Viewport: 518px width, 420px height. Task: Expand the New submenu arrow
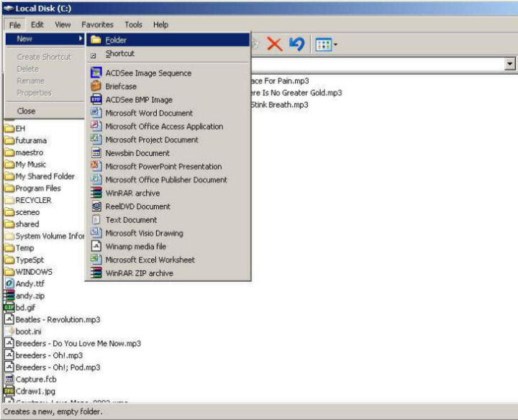[81, 39]
